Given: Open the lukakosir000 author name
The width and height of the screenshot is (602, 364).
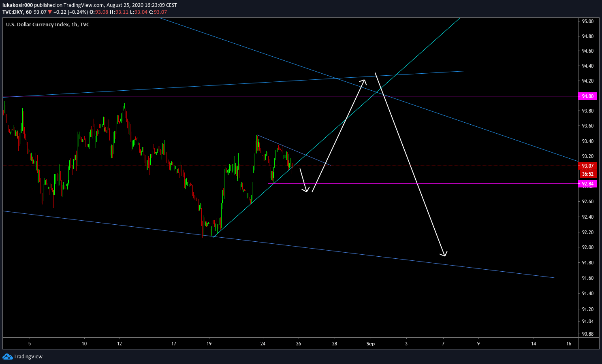Looking at the screenshot, I should click(17, 5).
